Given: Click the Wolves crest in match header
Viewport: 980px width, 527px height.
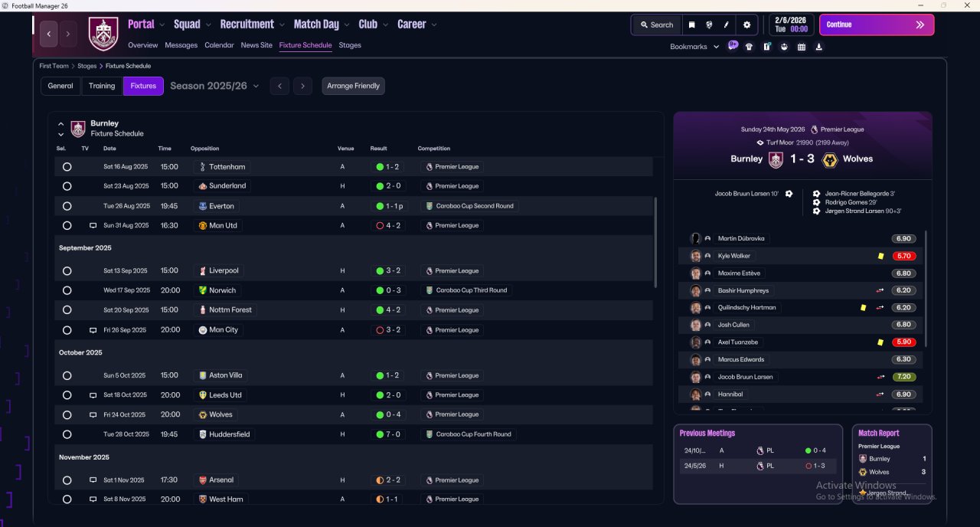Looking at the screenshot, I should click(828, 159).
